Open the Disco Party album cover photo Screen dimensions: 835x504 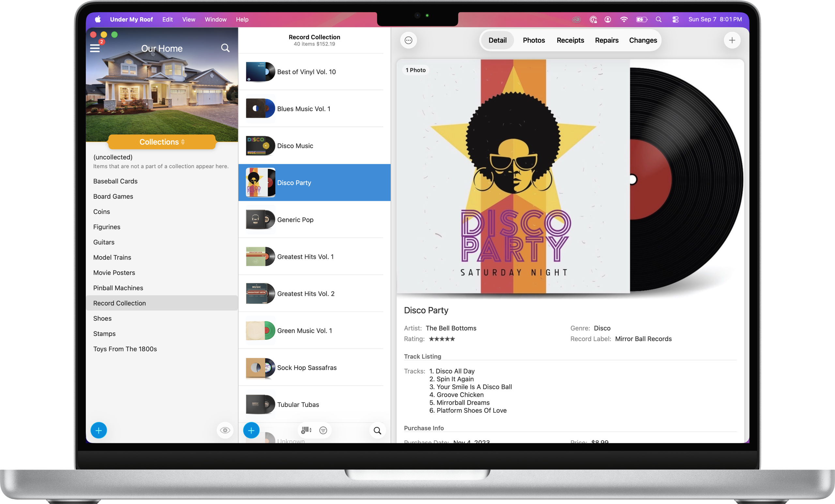coord(513,176)
